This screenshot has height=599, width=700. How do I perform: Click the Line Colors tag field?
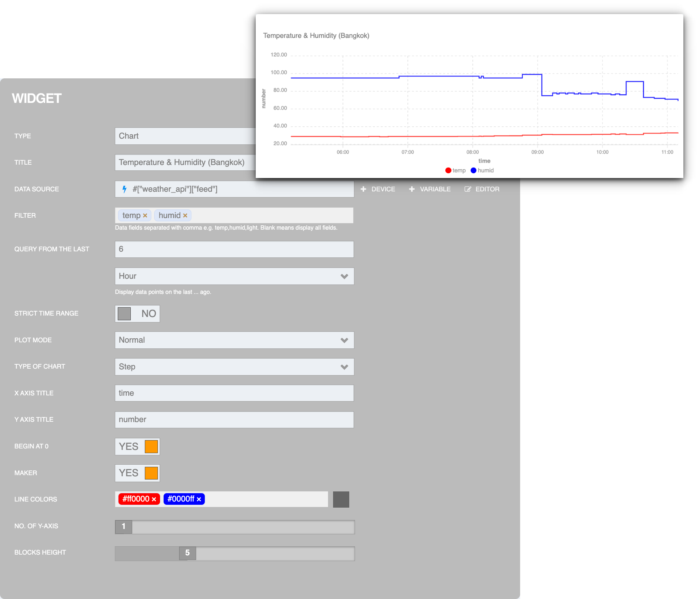221,499
